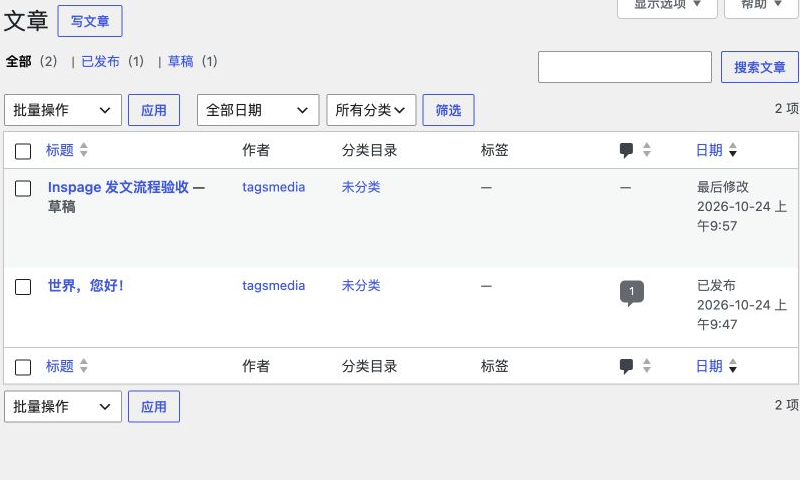Select the Inspage 发文流程验收 post checkbox
The height and width of the screenshot is (480, 800).
pos(23,188)
